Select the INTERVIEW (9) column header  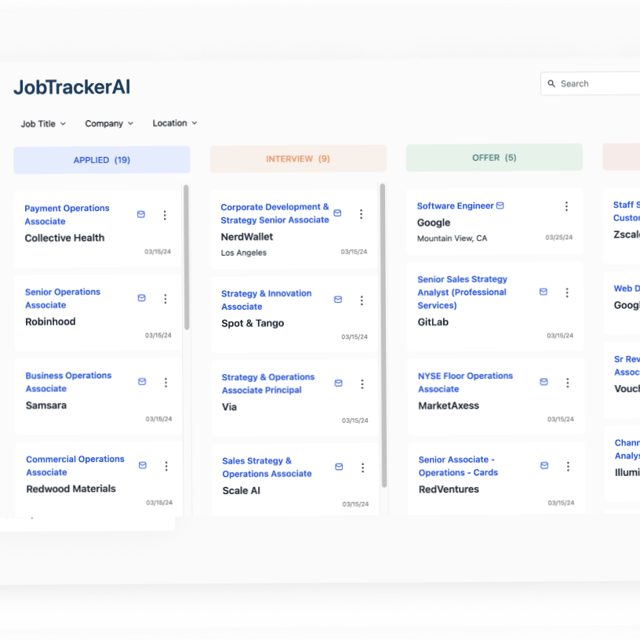point(298,159)
